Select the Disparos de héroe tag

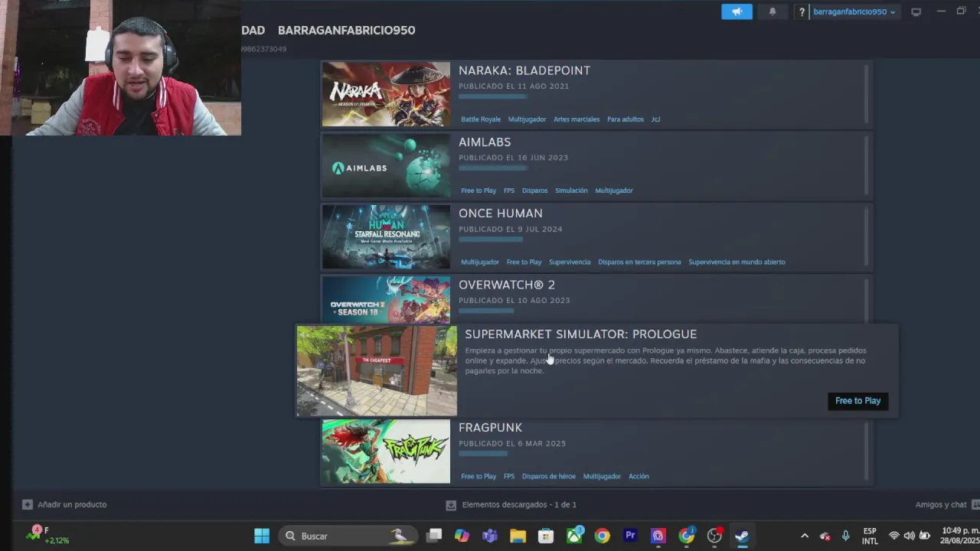point(548,476)
